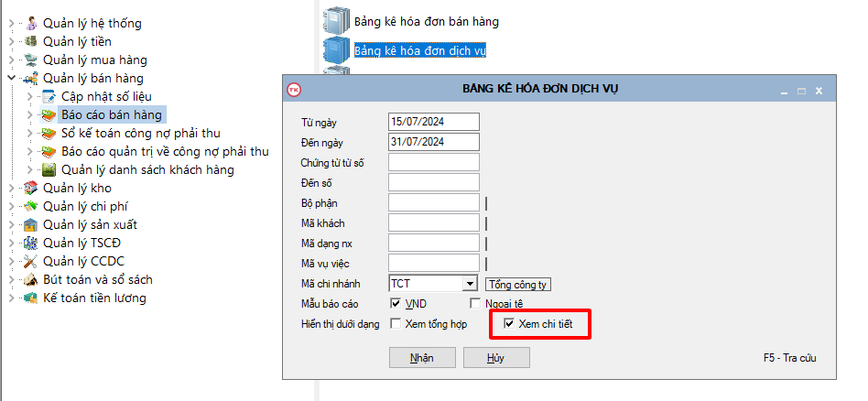The height and width of the screenshot is (401, 868).
Task: Click the Từ ngày date field
Action: coord(434,122)
